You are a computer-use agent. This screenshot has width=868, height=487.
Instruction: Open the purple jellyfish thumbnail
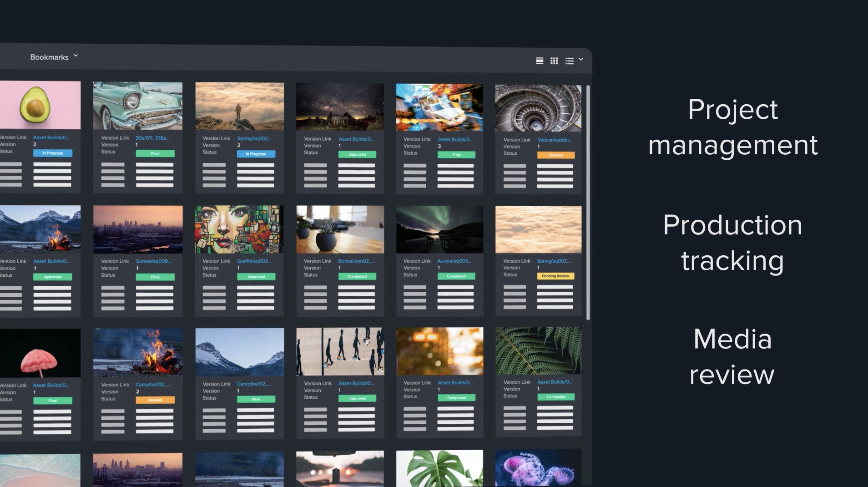(538, 468)
